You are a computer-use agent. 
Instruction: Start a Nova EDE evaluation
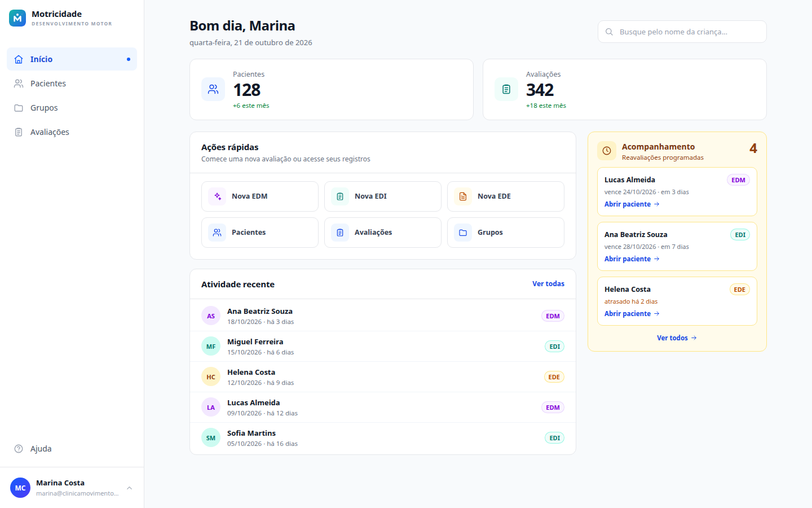506,196
